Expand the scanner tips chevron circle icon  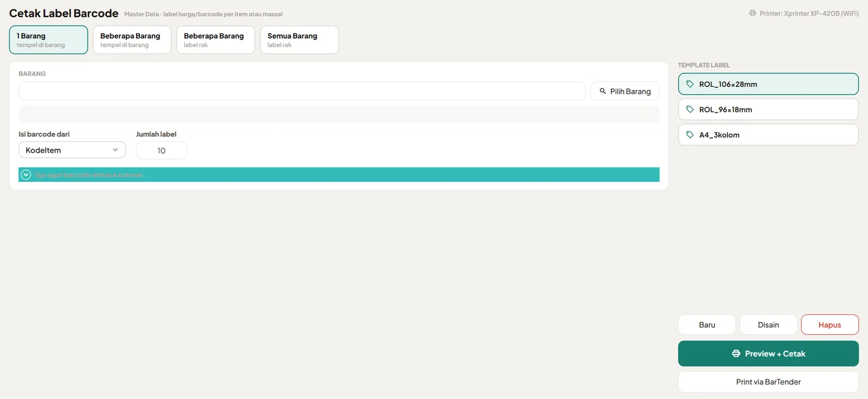(25, 175)
